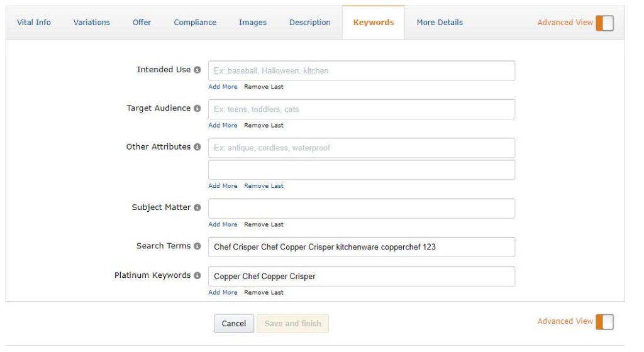The height and width of the screenshot is (352, 644).
Task: Focus the second empty Other Attributes field
Action: pyautogui.click(x=362, y=170)
